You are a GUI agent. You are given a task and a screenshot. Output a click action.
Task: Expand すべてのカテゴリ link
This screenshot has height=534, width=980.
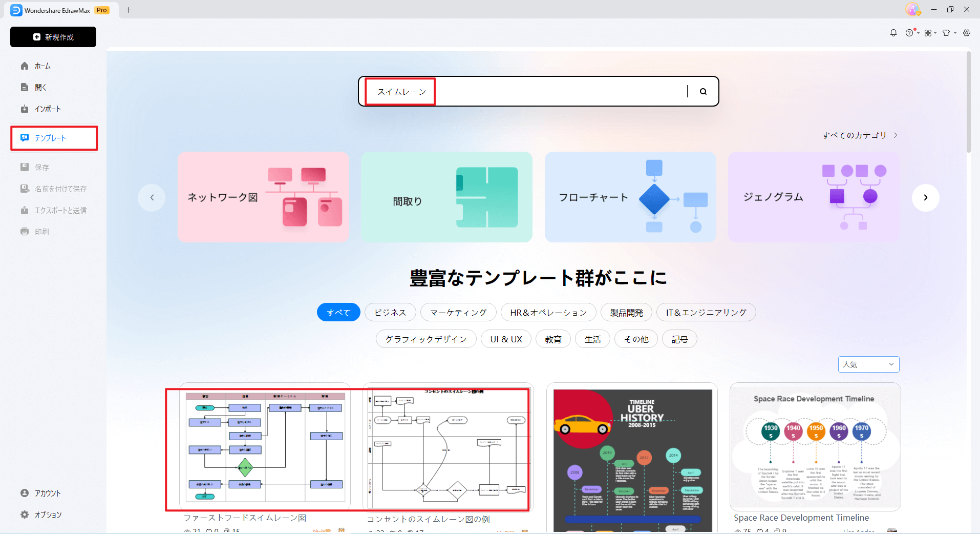pyautogui.click(x=860, y=135)
